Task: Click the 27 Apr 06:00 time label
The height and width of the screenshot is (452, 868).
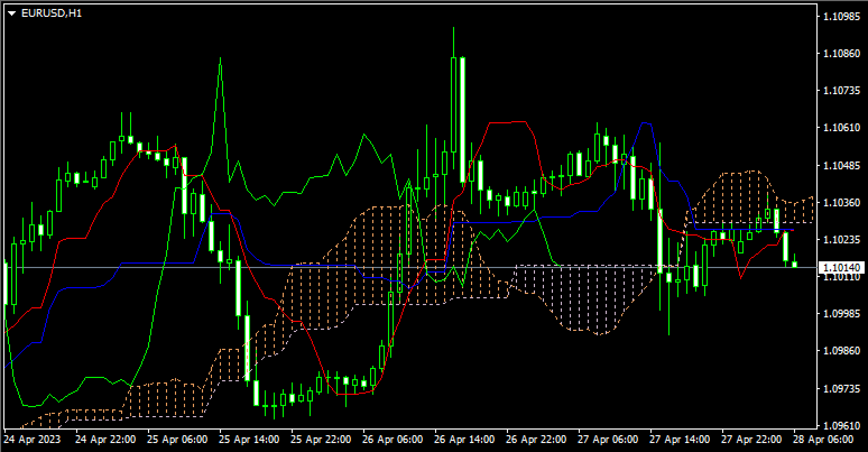Action: (x=608, y=439)
